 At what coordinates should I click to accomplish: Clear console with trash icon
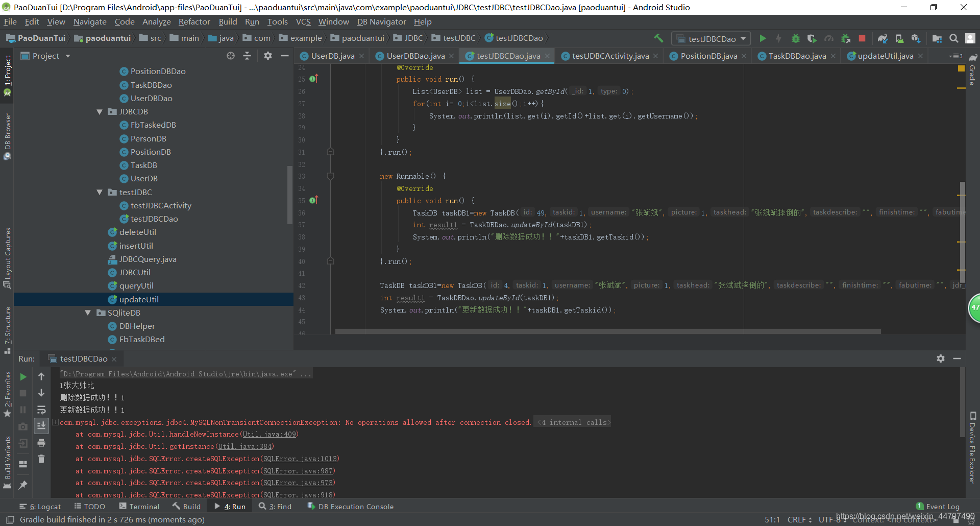point(41,459)
